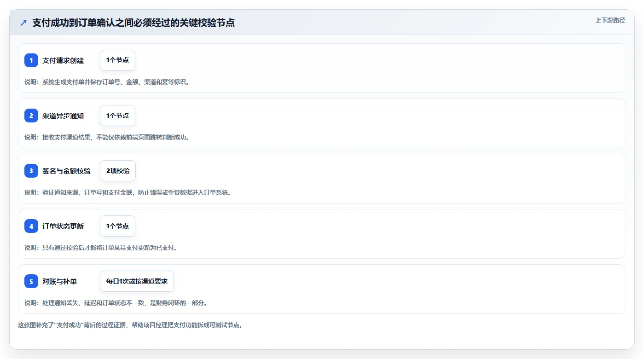Click the step number 1 badge
Screen dimensions: 644x359
point(31,60)
